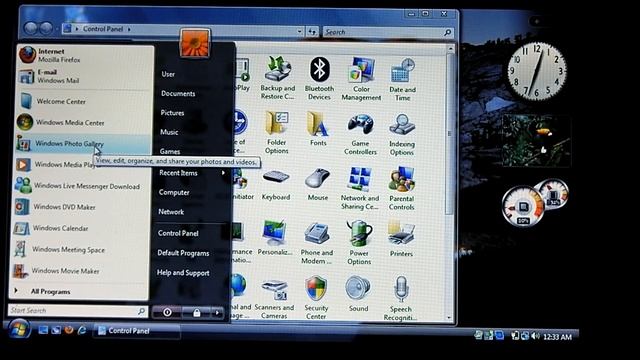640x360 pixels.
Task: Open Sound settings icon
Action: point(358,294)
